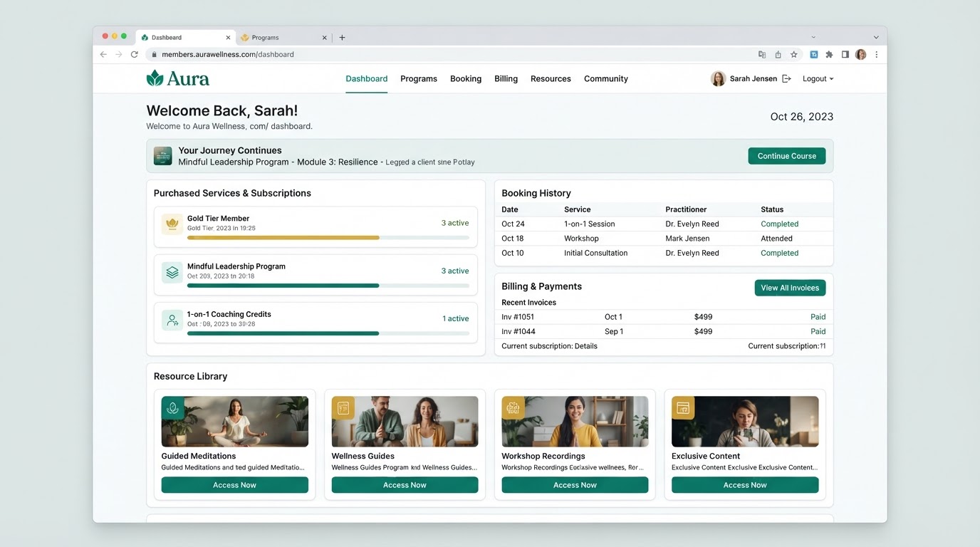Click the Wellness Guides card badge icon
Image resolution: width=980 pixels, height=547 pixels.
343,408
